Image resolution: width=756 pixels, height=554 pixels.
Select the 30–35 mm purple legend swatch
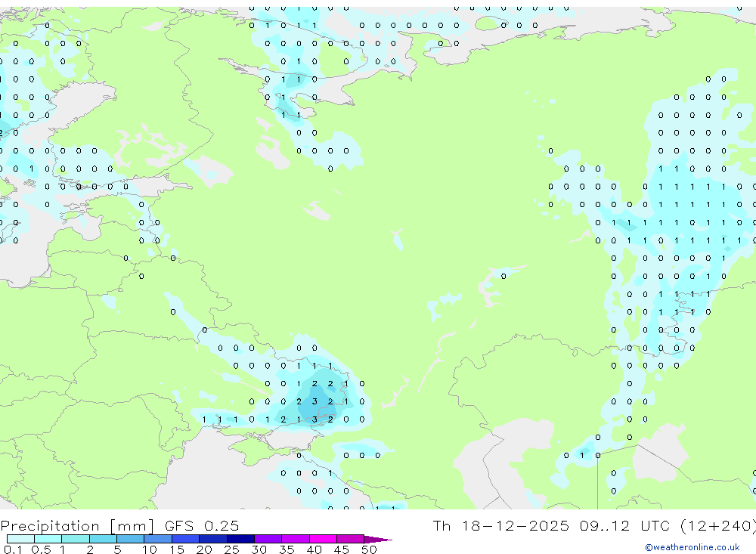point(268,539)
